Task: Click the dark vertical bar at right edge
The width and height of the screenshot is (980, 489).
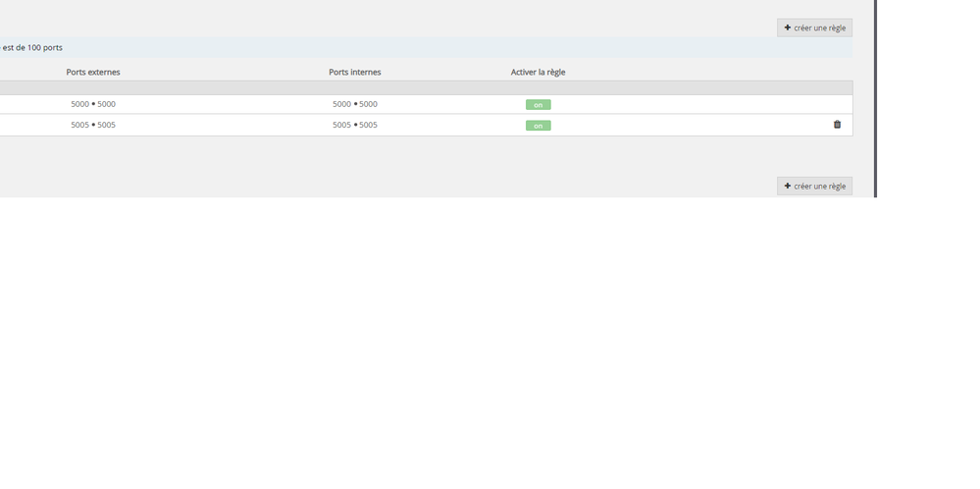Action: coord(874,98)
